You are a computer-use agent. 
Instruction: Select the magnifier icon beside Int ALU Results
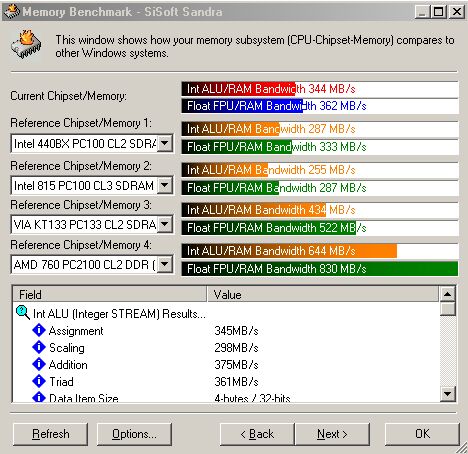tap(23, 313)
